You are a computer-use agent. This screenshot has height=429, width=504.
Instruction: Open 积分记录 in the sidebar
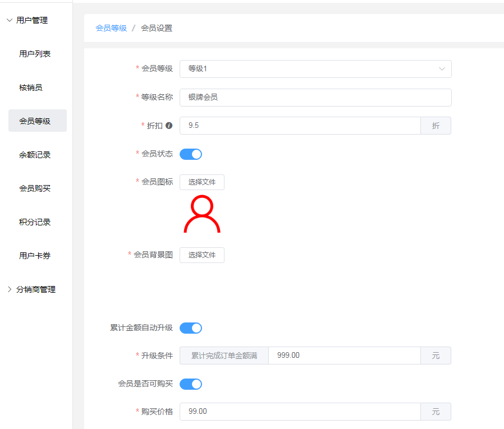click(35, 222)
